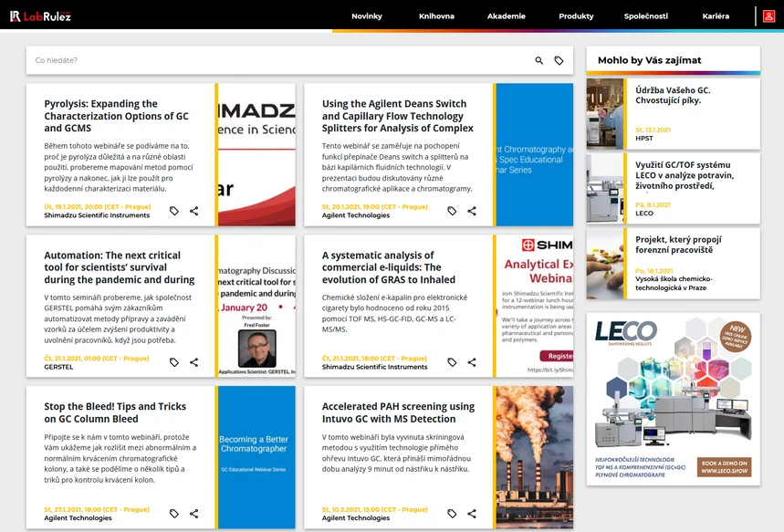The height and width of the screenshot is (532, 784).
Task: Click Agilent Technologies under Stop the Bleed
Action: click(78, 518)
